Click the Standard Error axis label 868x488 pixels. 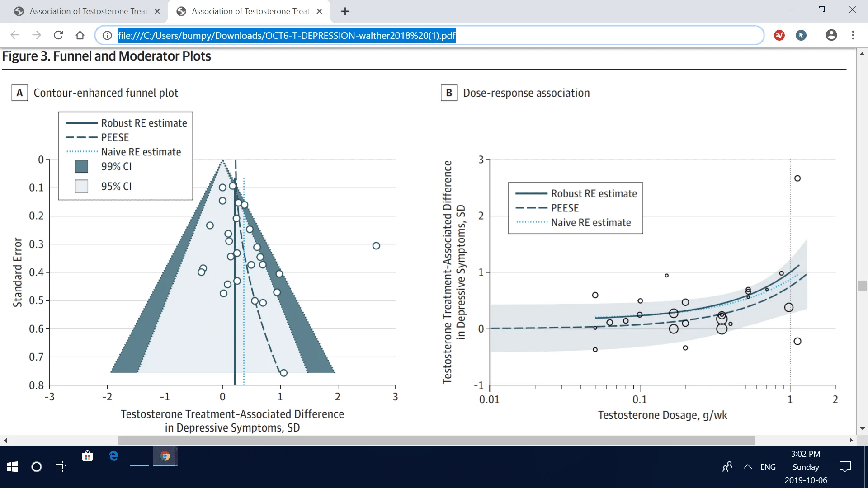18,272
